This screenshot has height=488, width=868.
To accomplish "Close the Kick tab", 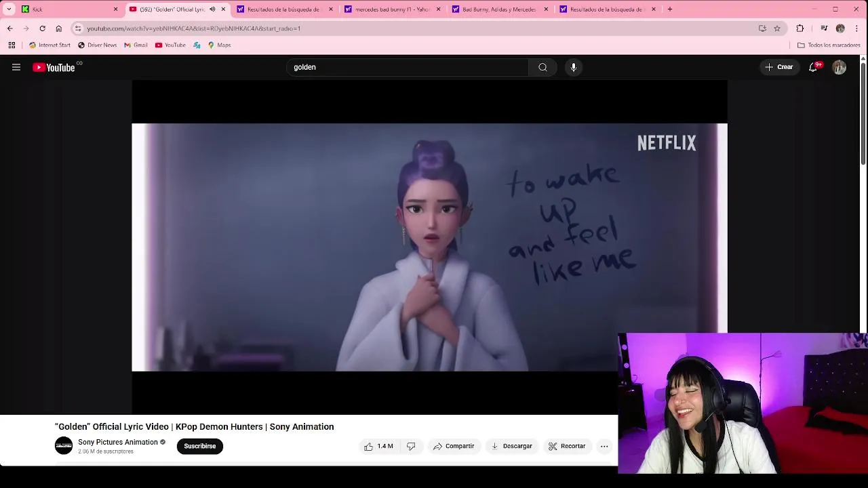I will coord(115,9).
